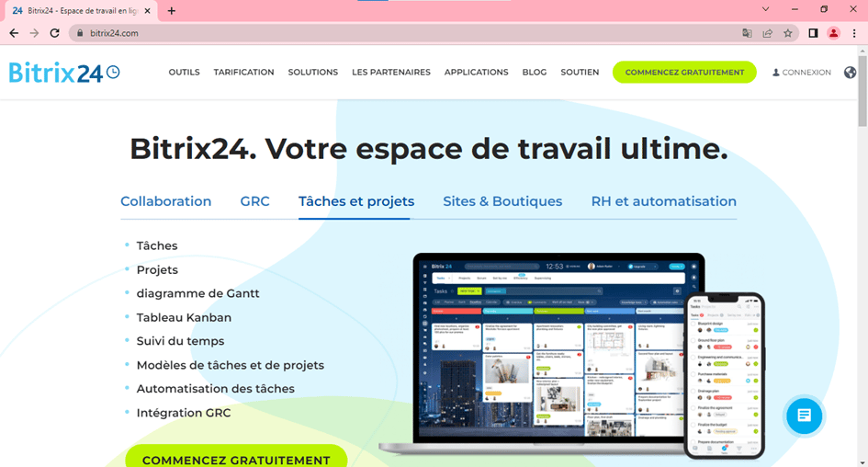The height and width of the screenshot is (467, 868).
Task: Open Chrome three-dot menu
Action: [x=853, y=33]
